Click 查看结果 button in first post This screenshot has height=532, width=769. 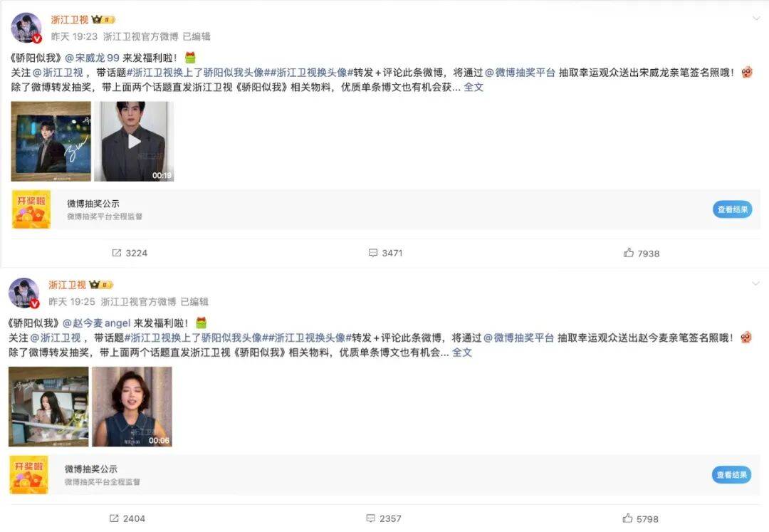(x=732, y=209)
